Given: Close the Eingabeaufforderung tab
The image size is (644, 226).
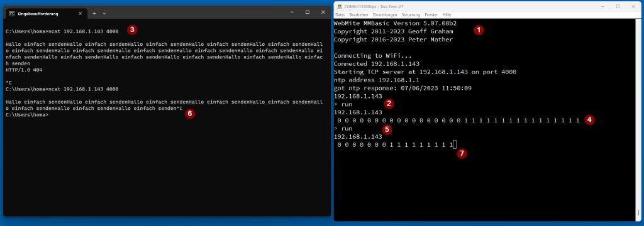Looking at the screenshot, I should click(x=80, y=13).
